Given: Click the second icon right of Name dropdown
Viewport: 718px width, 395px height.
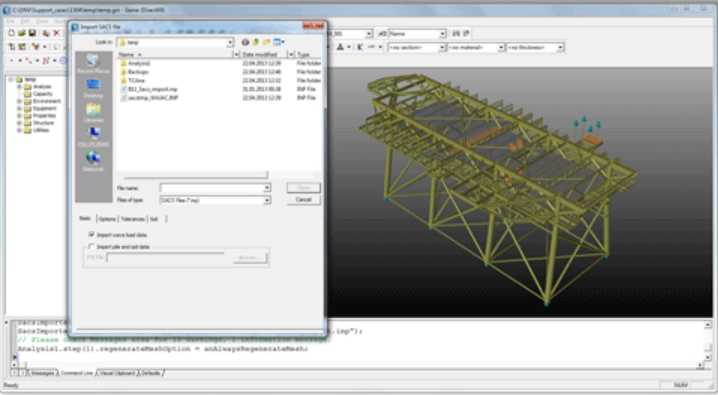Looking at the screenshot, I should [467, 33].
